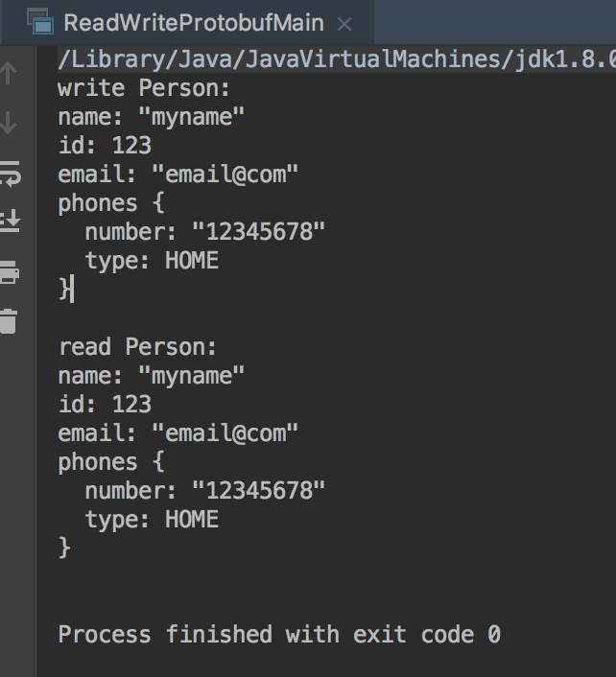This screenshot has height=677, width=616.
Task: Click "Process finished with exit code 0"
Action: click(x=279, y=635)
